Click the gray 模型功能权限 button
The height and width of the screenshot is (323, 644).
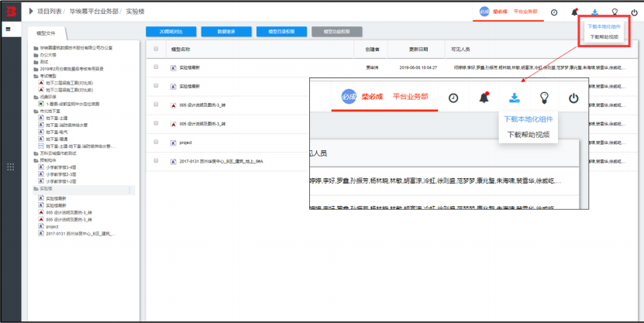point(337,32)
